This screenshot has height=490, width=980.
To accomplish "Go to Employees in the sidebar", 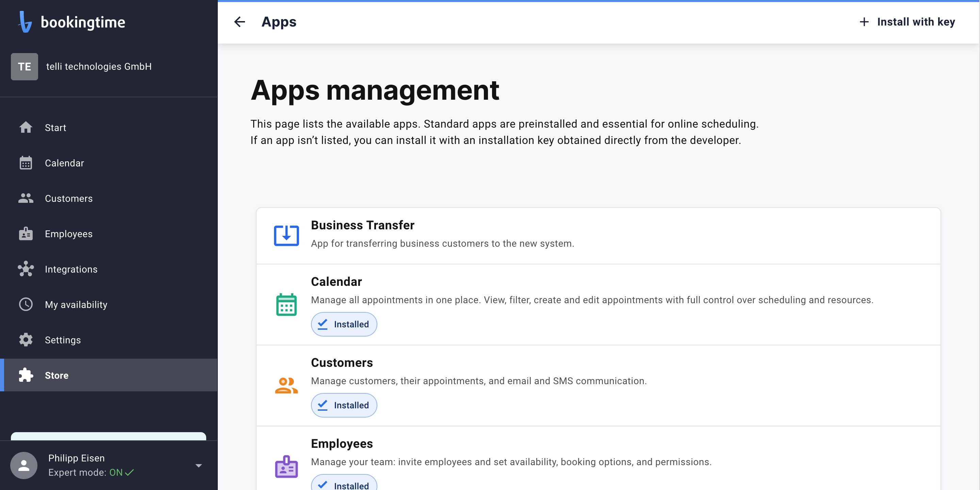I will tap(109, 233).
